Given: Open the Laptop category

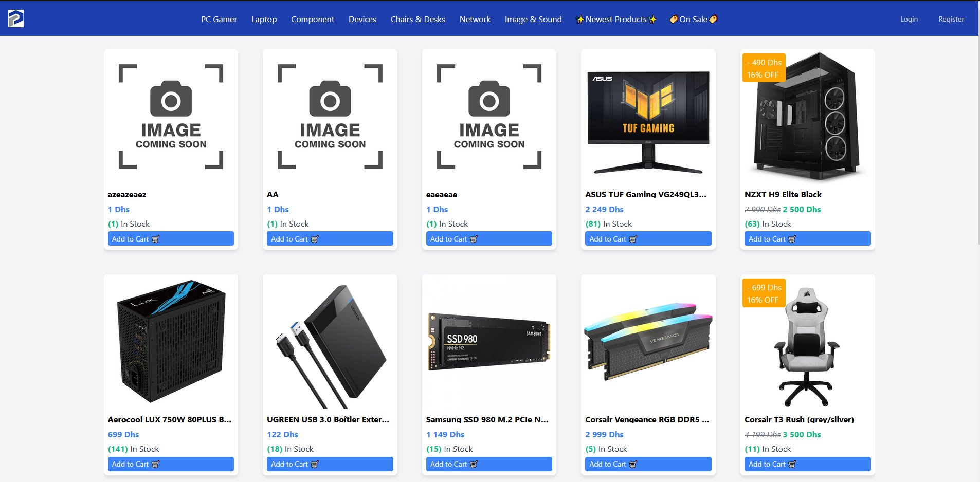Looking at the screenshot, I should pyautogui.click(x=264, y=19).
